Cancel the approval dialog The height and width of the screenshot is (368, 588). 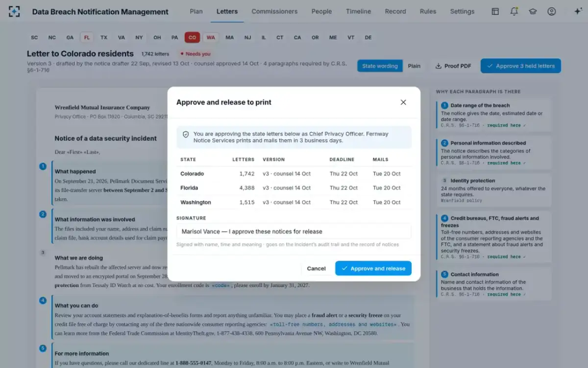(316, 268)
